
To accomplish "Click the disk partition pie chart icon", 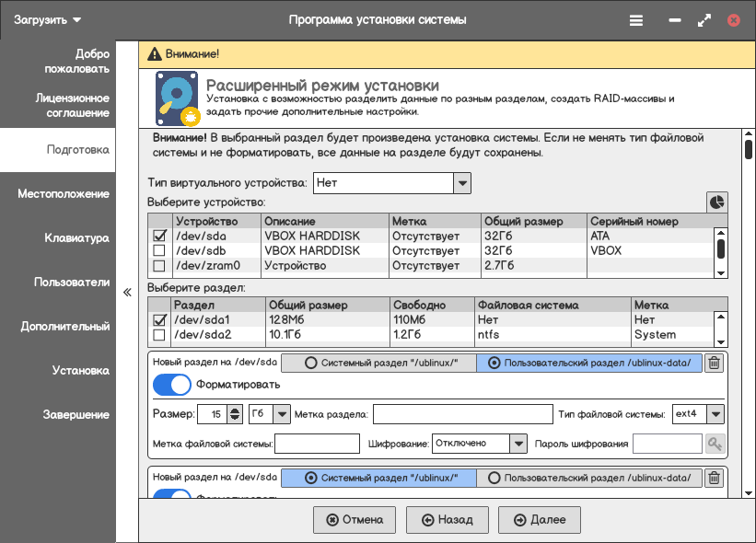I will point(717,202).
